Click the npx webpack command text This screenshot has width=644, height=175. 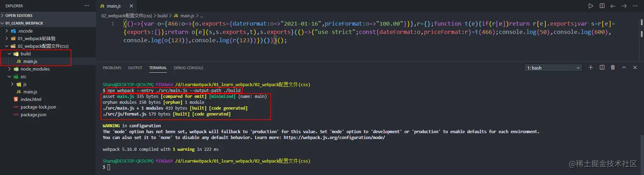pos(174,91)
